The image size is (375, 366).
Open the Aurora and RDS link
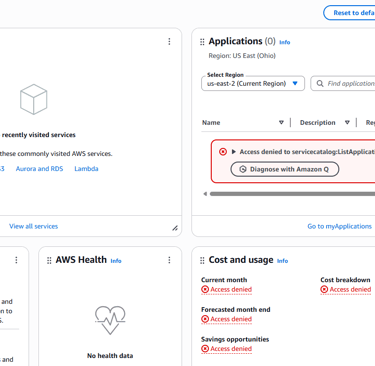coord(39,169)
